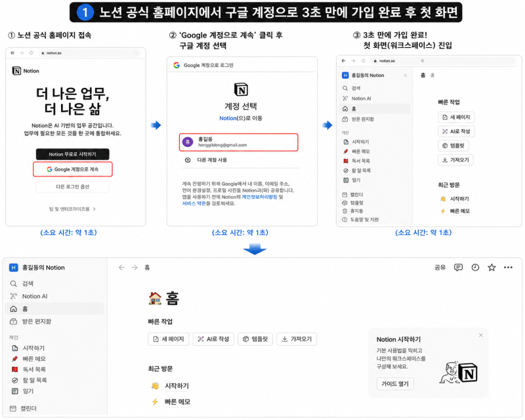Open 일기 in the step ③ sidebar

tap(352, 180)
